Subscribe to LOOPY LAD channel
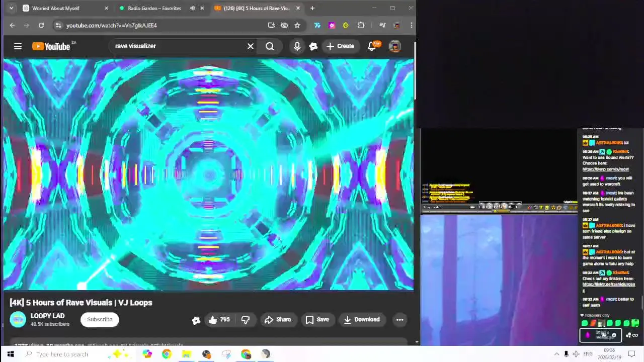This screenshot has width=644, height=362. click(100, 320)
